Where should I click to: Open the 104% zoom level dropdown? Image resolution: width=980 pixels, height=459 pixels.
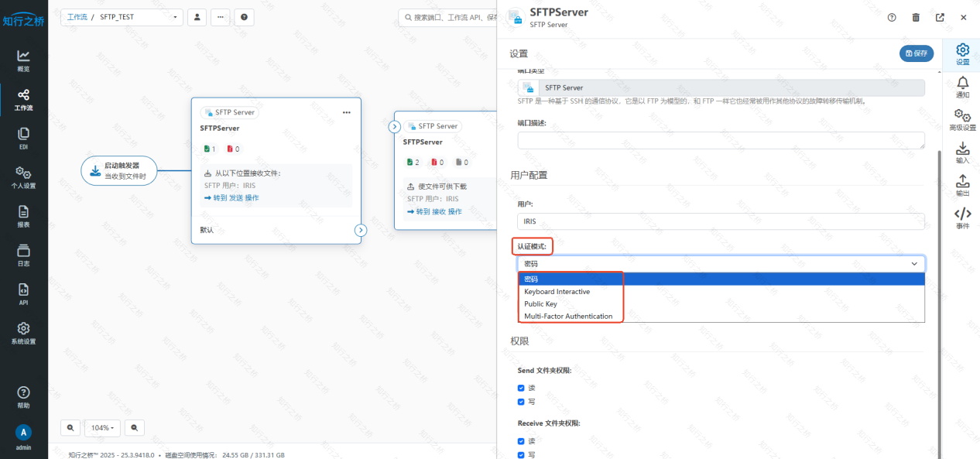point(103,427)
